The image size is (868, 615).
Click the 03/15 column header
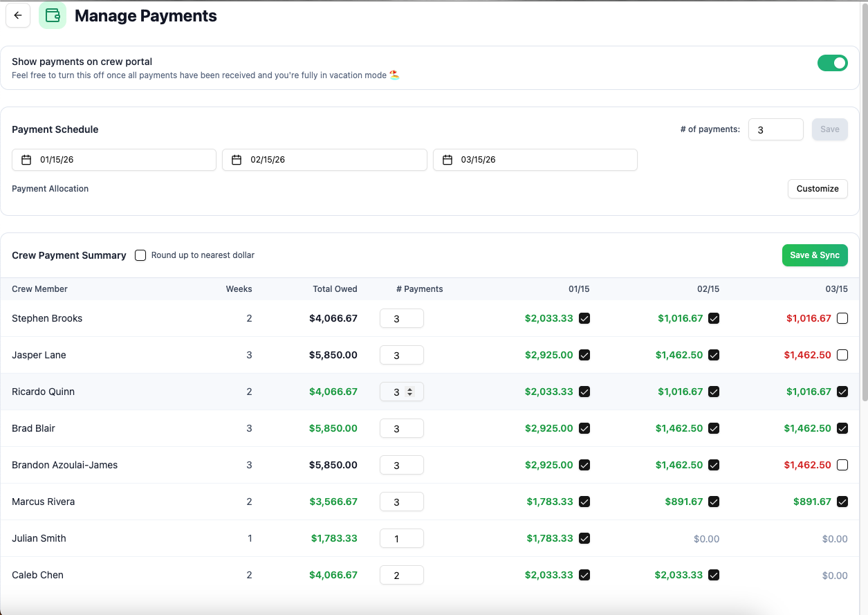[x=836, y=289]
